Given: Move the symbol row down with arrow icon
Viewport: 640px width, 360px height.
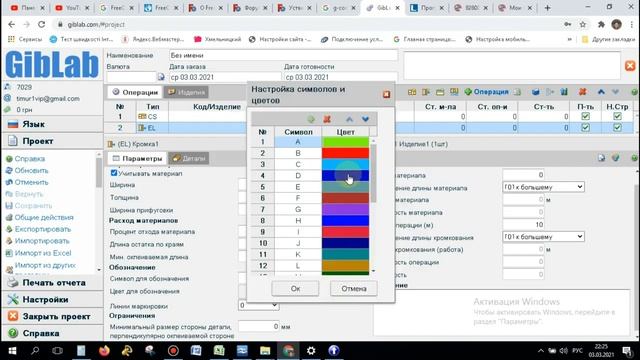Looking at the screenshot, I should [x=365, y=119].
